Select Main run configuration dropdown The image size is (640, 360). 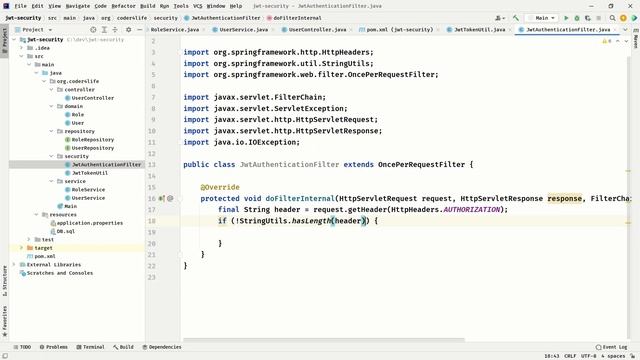coord(542,18)
